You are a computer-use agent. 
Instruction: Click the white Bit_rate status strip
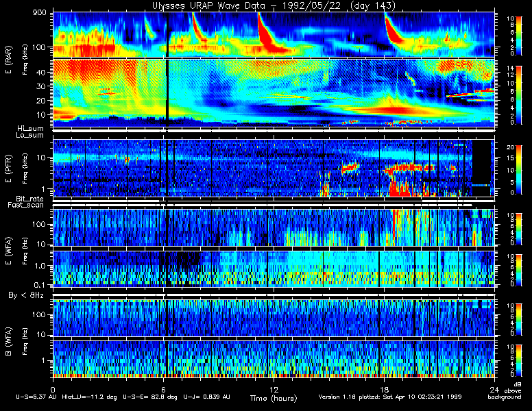pos(274,201)
